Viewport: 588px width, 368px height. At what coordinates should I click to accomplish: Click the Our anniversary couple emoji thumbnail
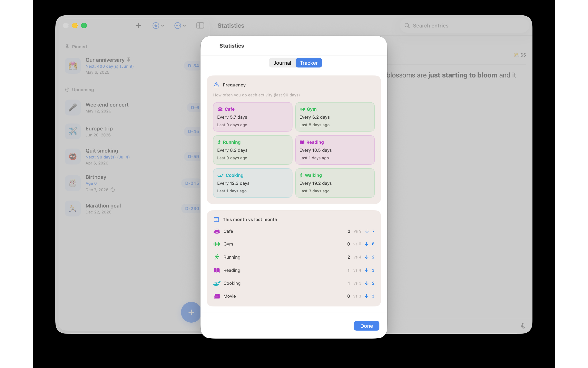(73, 66)
